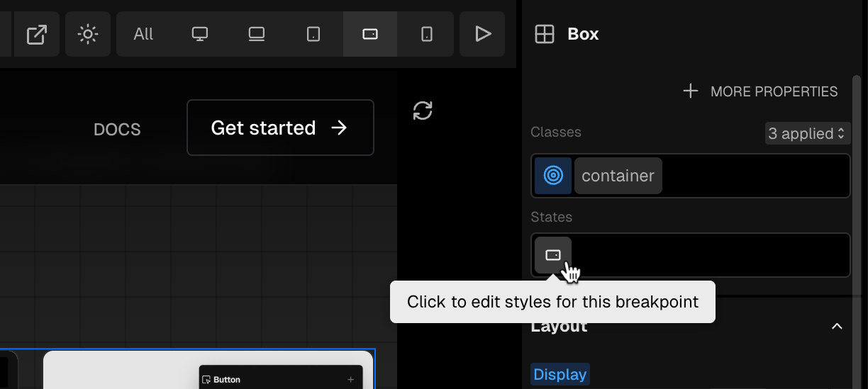This screenshot has height=389, width=868.
Task: Switch to the laptop breakpoint
Action: (x=257, y=34)
